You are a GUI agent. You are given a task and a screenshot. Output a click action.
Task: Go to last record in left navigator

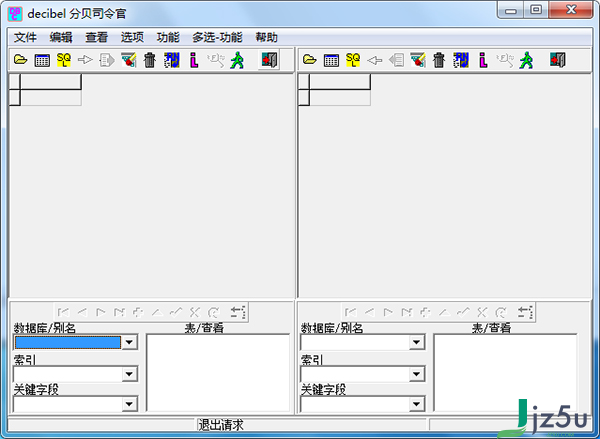(x=119, y=312)
